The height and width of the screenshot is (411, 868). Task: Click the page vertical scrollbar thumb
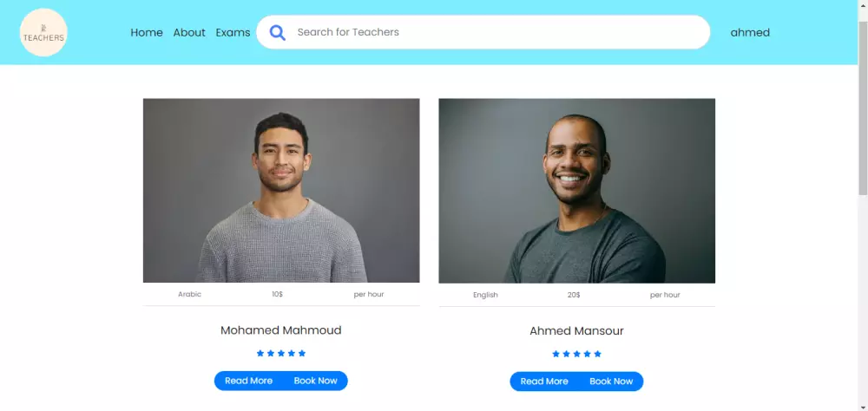(x=863, y=108)
